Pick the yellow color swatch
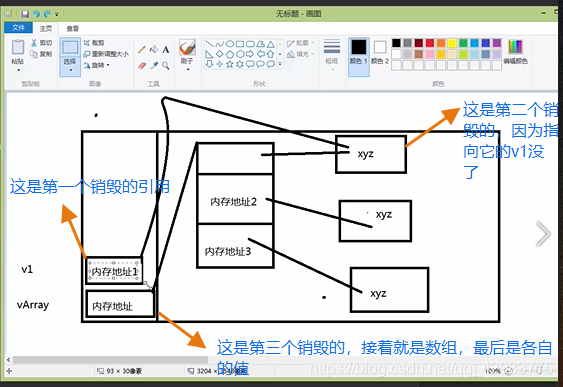 click(x=452, y=43)
